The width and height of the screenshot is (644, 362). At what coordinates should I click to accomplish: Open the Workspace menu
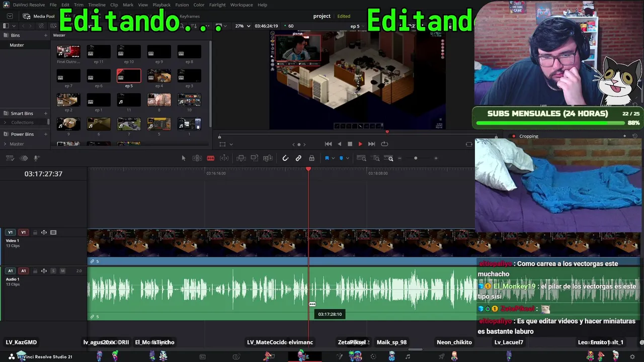[x=242, y=5]
